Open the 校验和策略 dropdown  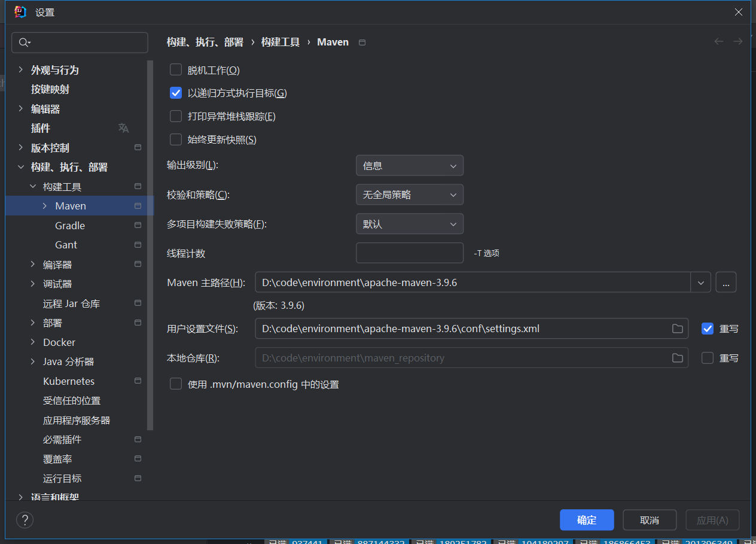coord(409,194)
